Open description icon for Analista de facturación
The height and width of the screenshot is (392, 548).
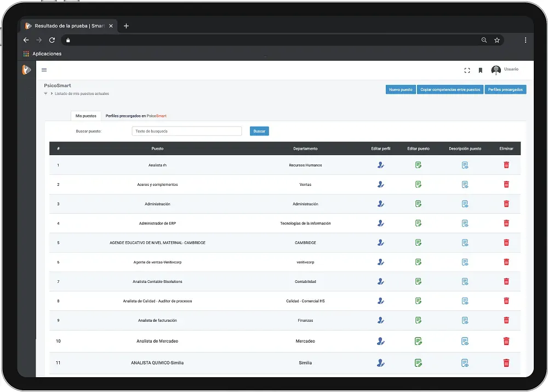coord(465,320)
